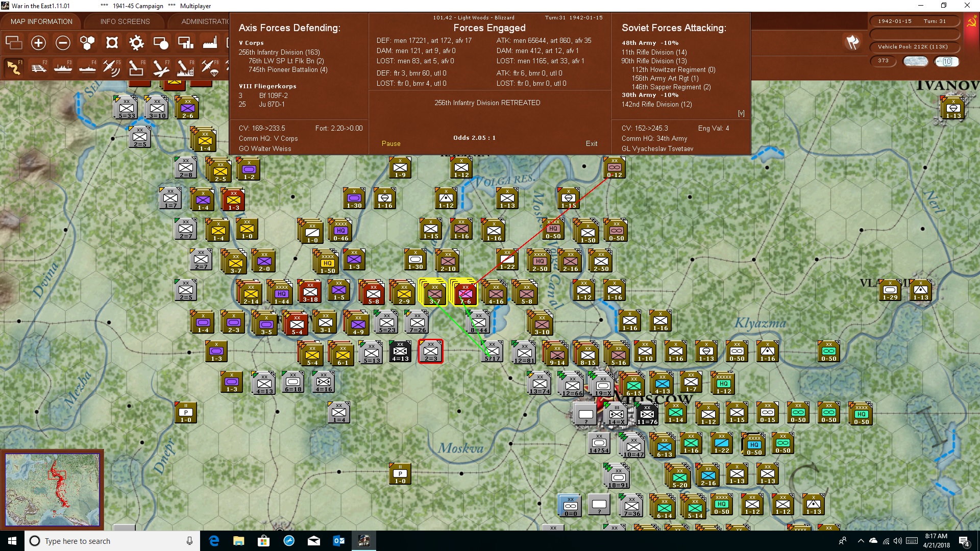
Task: Open ADMINISTRATION tab
Action: coord(204,21)
